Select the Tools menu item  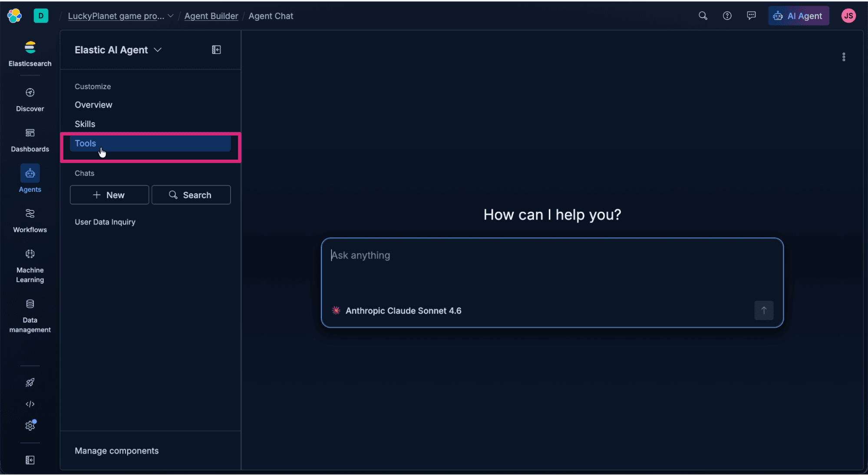150,144
